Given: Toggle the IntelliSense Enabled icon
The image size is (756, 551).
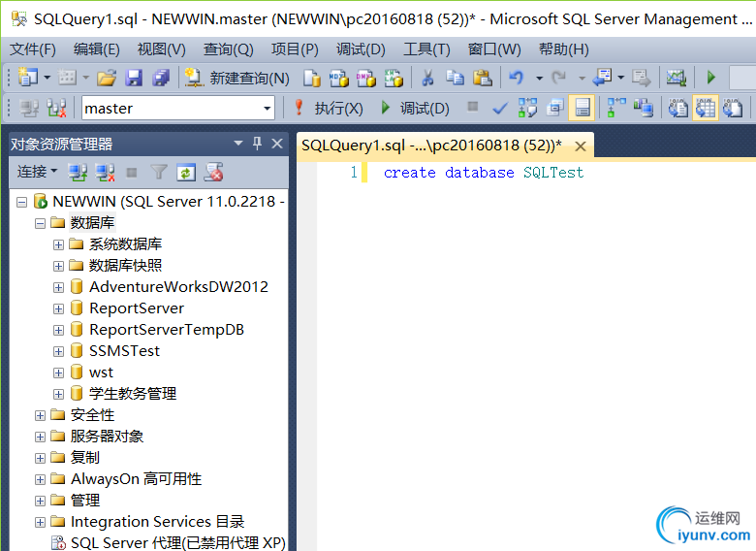Looking at the screenshot, I should coord(582,108).
